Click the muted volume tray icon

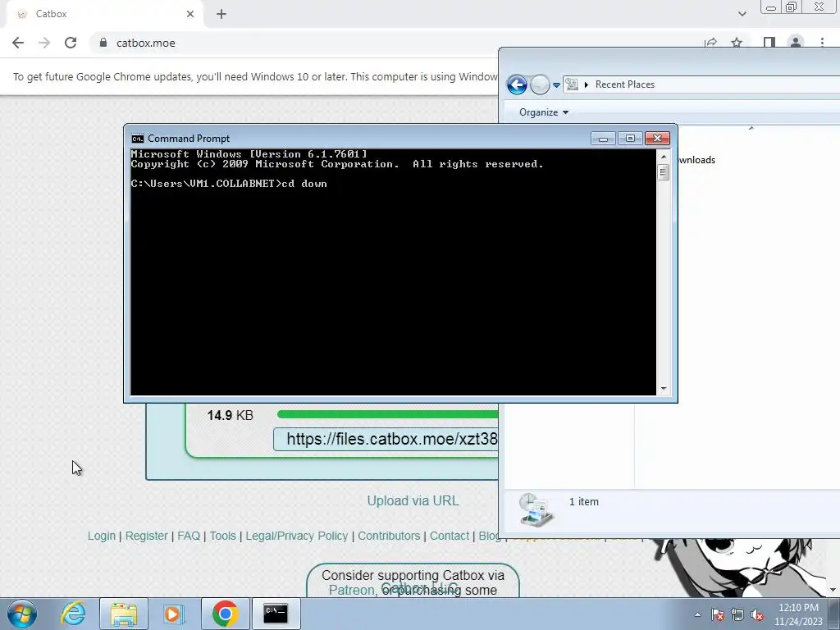(x=757, y=615)
